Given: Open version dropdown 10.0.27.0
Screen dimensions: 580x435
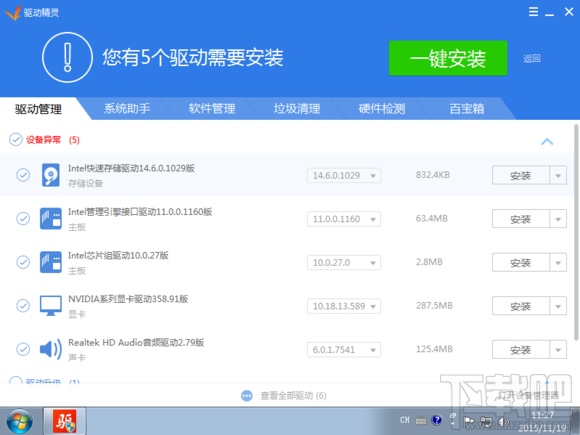Looking at the screenshot, I should [x=344, y=263].
